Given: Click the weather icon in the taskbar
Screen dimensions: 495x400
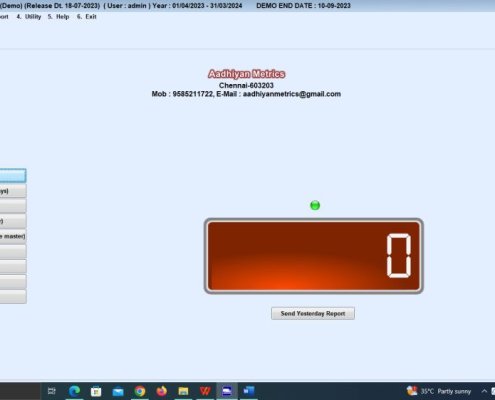Looking at the screenshot, I should (x=412, y=391).
